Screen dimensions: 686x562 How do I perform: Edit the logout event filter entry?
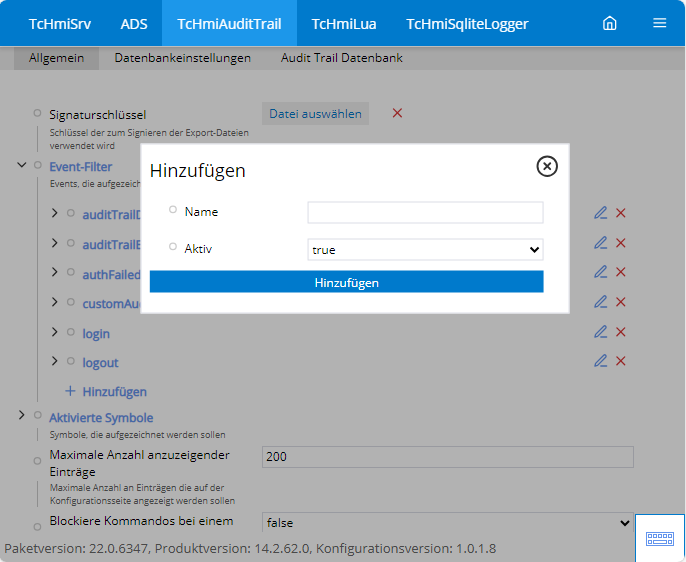(x=600, y=361)
